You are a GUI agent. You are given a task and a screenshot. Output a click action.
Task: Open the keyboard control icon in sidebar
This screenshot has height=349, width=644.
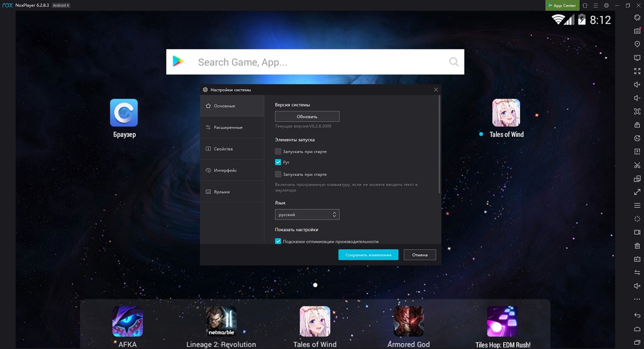tap(637, 31)
